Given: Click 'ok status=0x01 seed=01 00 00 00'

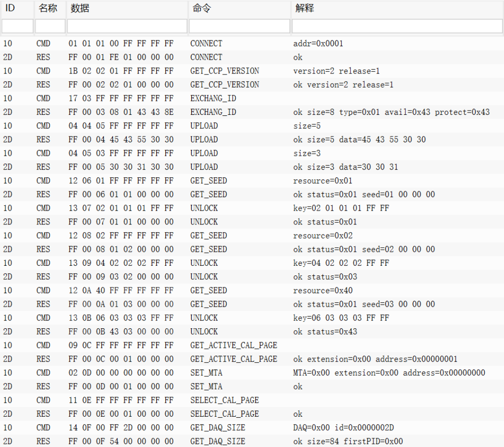Looking at the screenshot, I should (364, 194).
